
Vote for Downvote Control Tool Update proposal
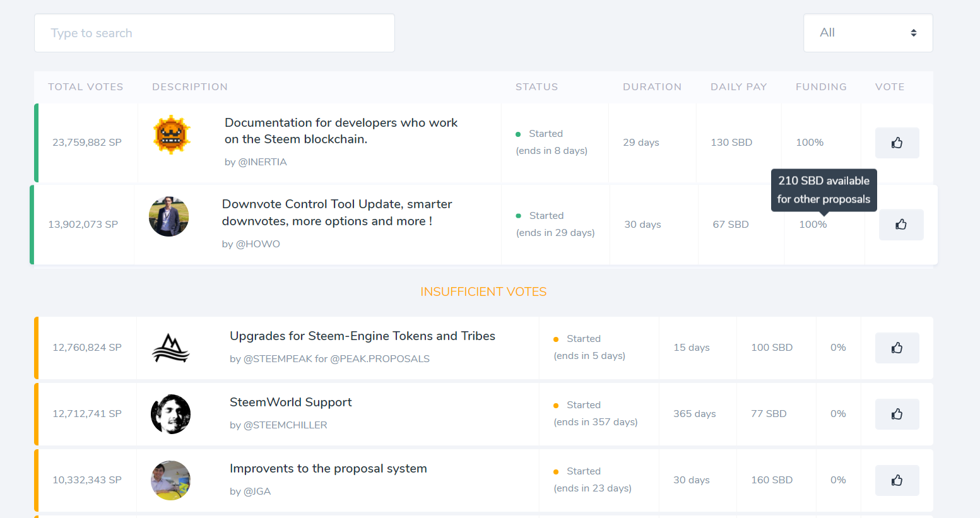tap(901, 225)
